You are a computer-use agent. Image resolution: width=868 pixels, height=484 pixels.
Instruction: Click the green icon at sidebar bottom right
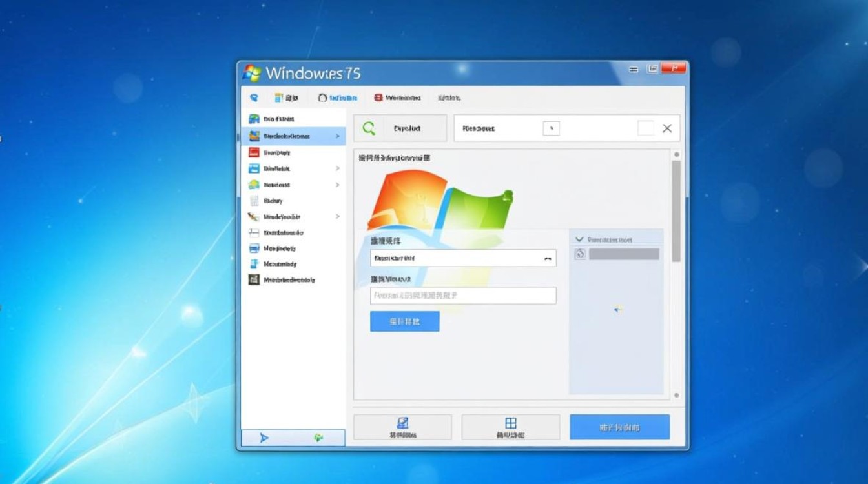click(318, 438)
